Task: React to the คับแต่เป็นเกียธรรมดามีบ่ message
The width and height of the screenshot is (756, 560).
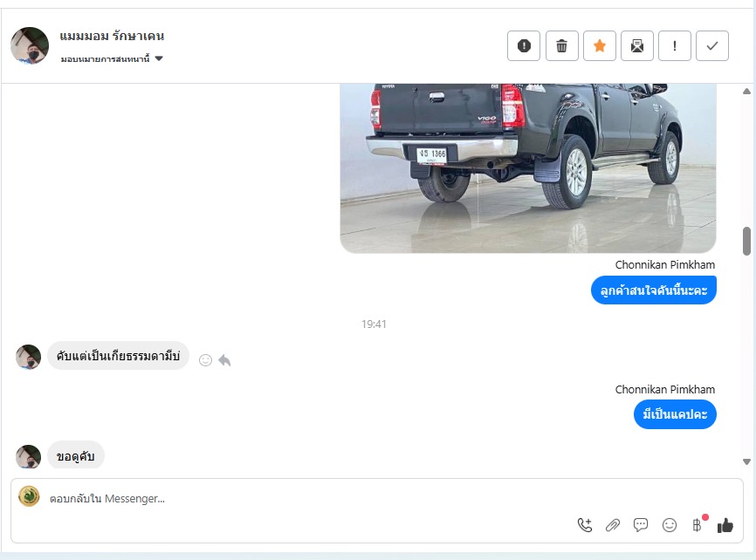Action: (x=205, y=359)
